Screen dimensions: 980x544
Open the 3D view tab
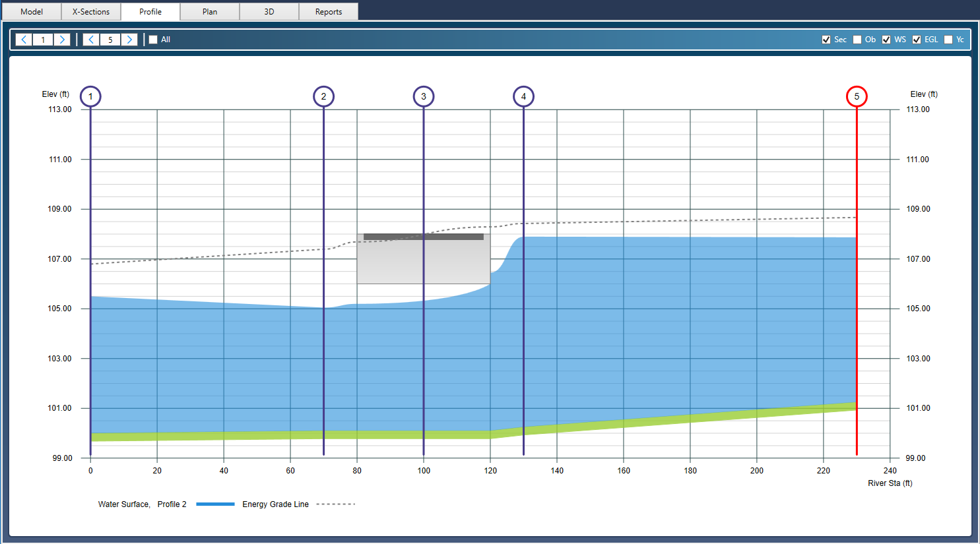point(269,11)
